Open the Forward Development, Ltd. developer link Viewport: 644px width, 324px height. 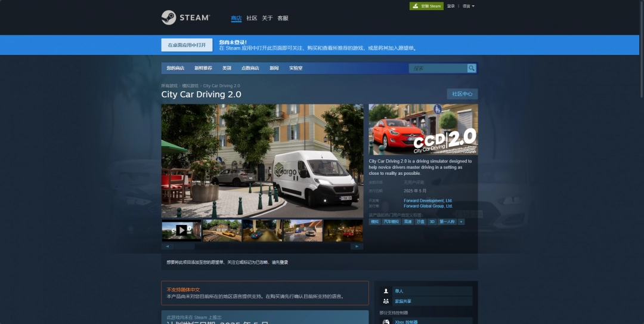point(428,200)
